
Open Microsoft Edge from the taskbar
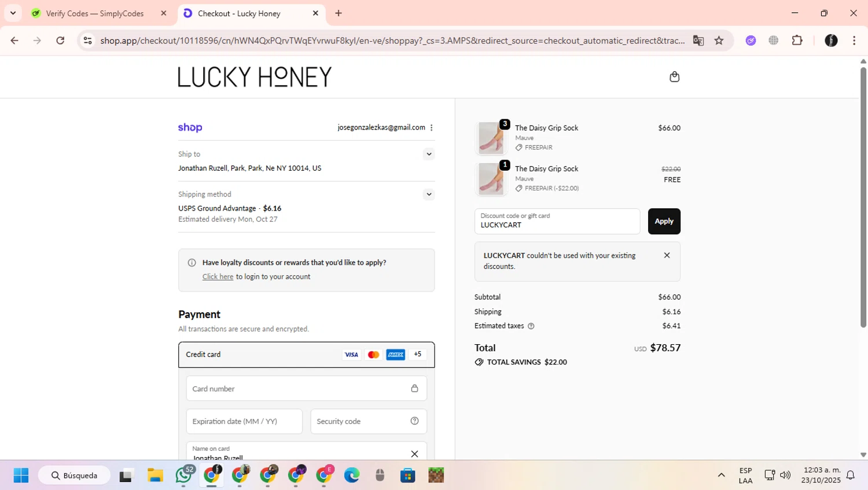pos(352,476)
